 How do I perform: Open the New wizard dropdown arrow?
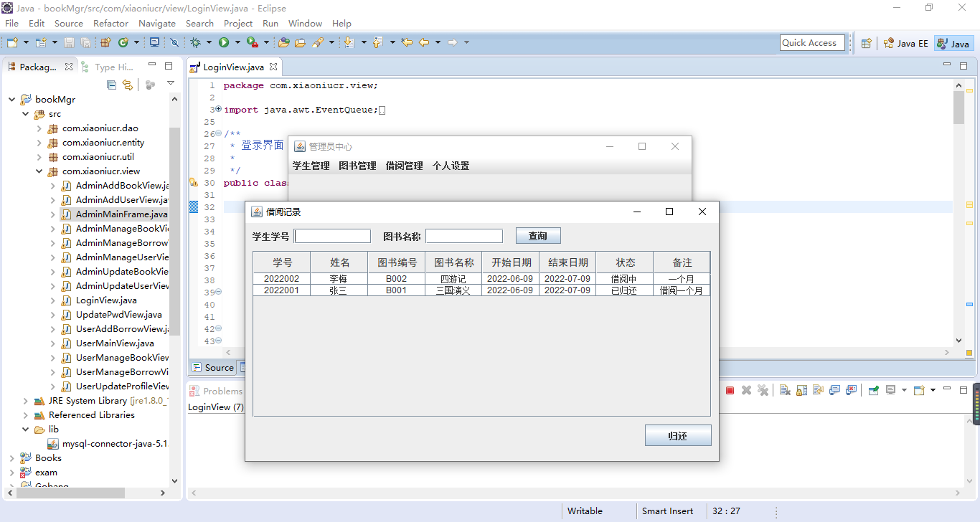point(26,42)
